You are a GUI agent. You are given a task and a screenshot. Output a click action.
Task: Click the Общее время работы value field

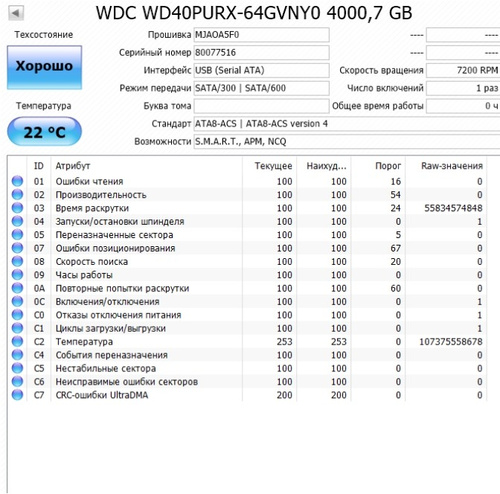coord(463,106)
